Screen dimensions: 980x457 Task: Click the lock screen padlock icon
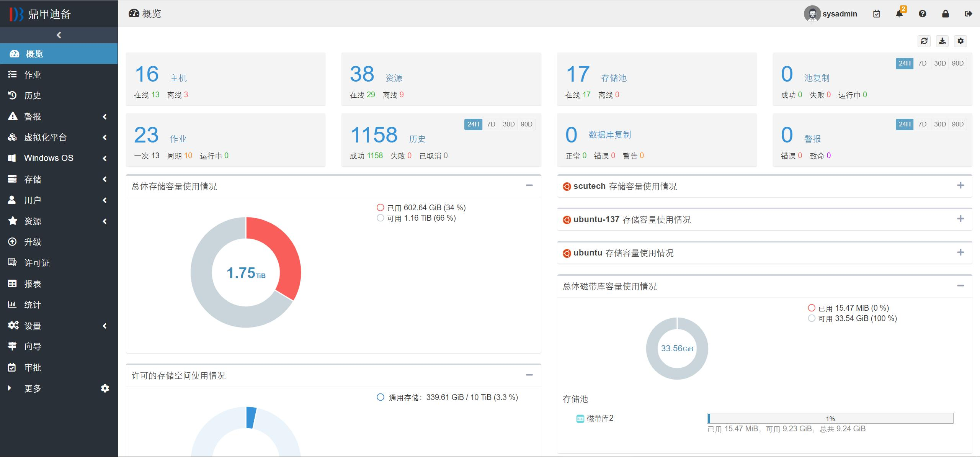coord(946,14)
